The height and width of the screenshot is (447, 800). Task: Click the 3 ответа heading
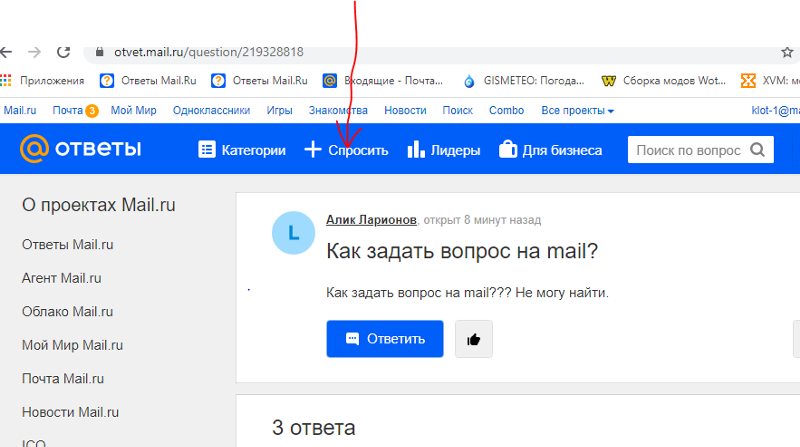click(313, 428)
